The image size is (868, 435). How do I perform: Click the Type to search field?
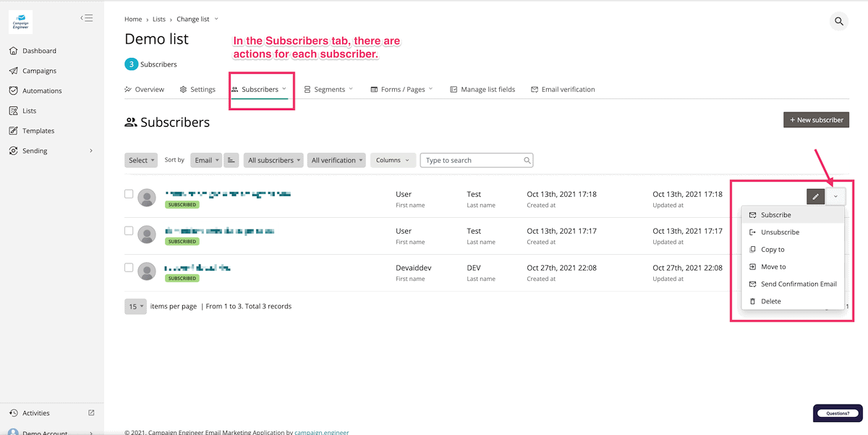coord(472,160)
